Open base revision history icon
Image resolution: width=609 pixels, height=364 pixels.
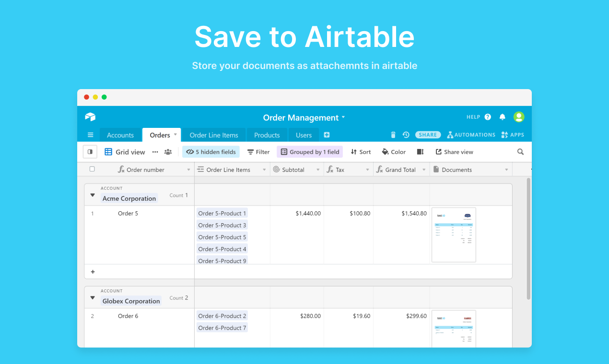pyautogui.click(x=406, y=135)
